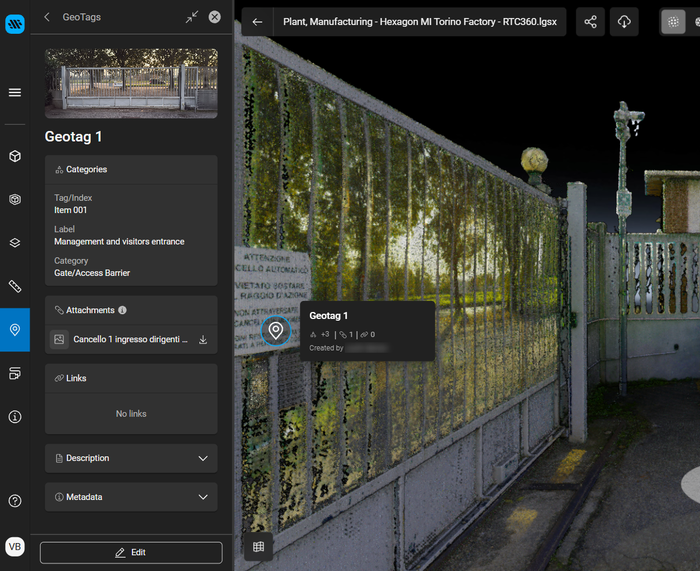700x571 pixels.
Task: Click the Attachments info icon
Action: click(x=122, y=310)
